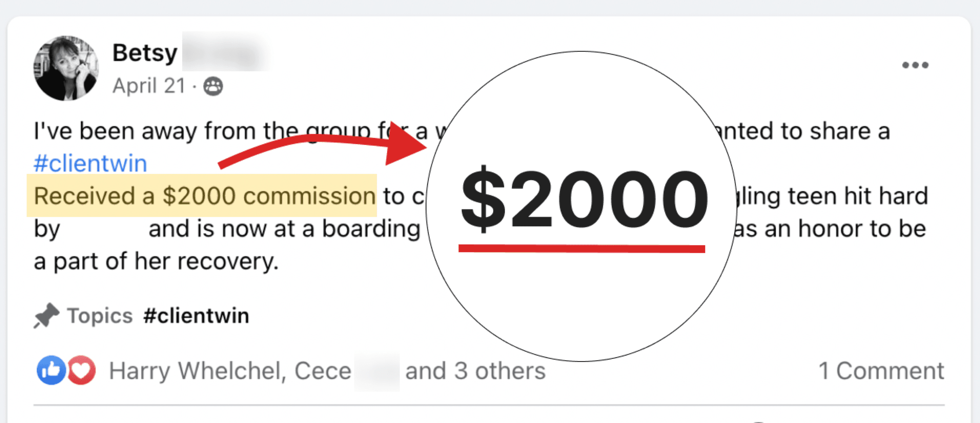Viewport: 980px width, 423px height.
Task: Open the blue #clientwin hashtag link
Action: [90, 163]
